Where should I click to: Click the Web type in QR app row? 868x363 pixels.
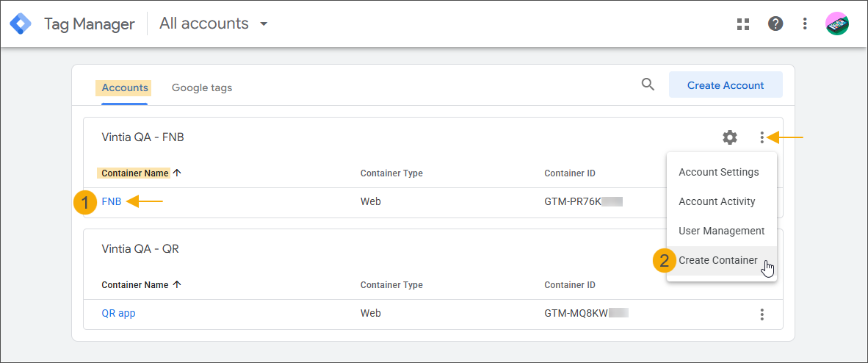pos(370,313)
